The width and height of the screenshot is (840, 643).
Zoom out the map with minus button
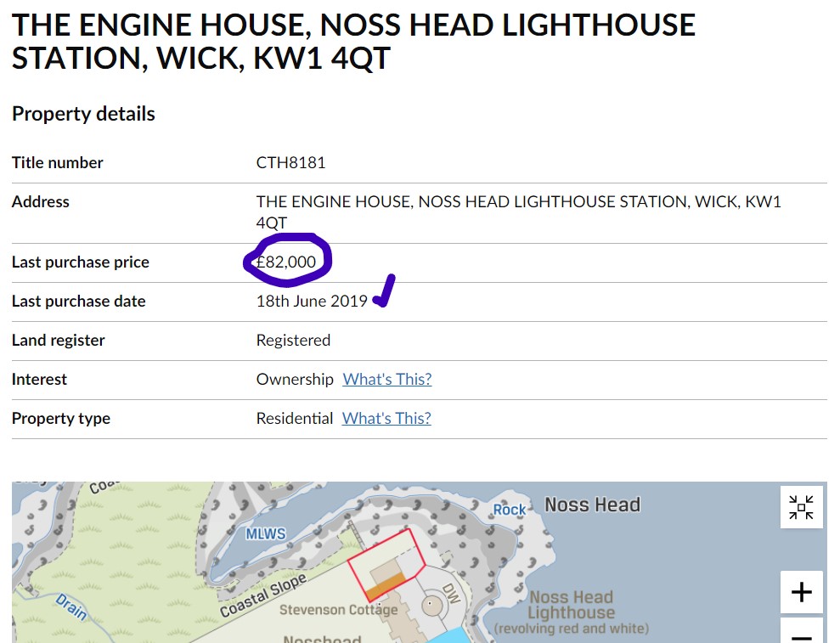[x=802, y=633]
